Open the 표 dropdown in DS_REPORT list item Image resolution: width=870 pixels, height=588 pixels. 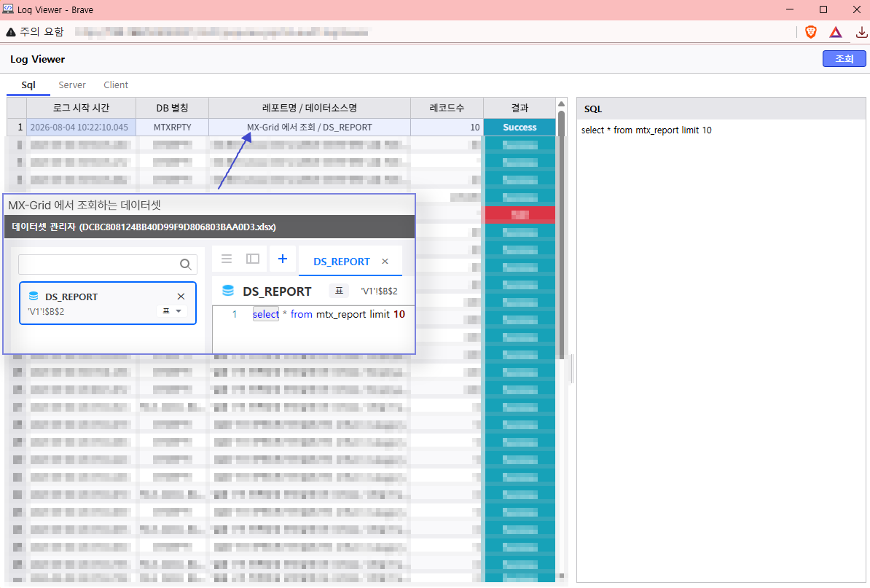point(171,311)
